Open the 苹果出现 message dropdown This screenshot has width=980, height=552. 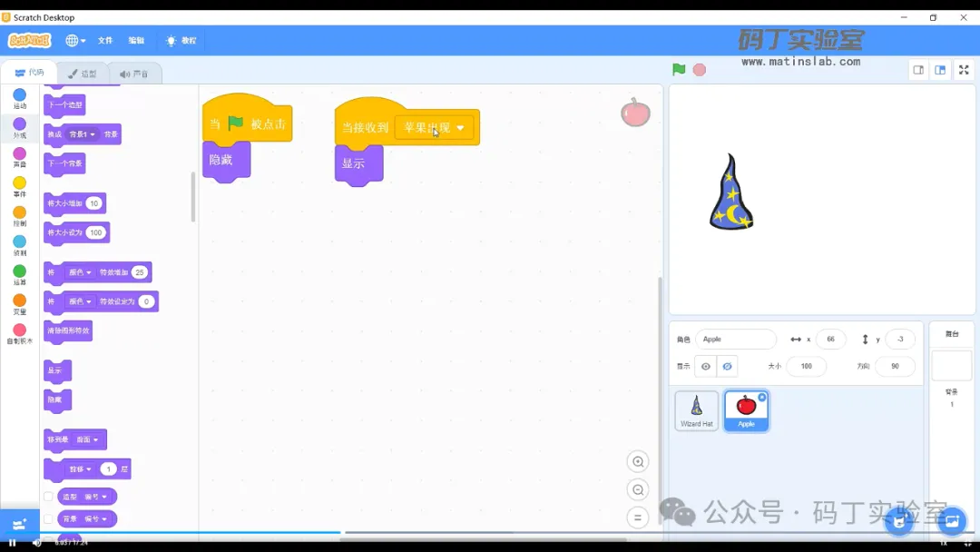pos(435,127)
